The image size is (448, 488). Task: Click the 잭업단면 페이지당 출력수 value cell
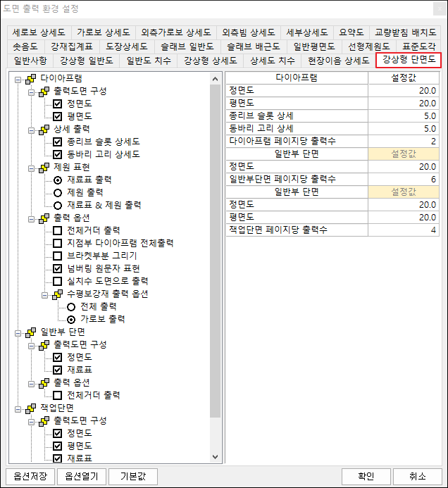click(x=404, y=230)
